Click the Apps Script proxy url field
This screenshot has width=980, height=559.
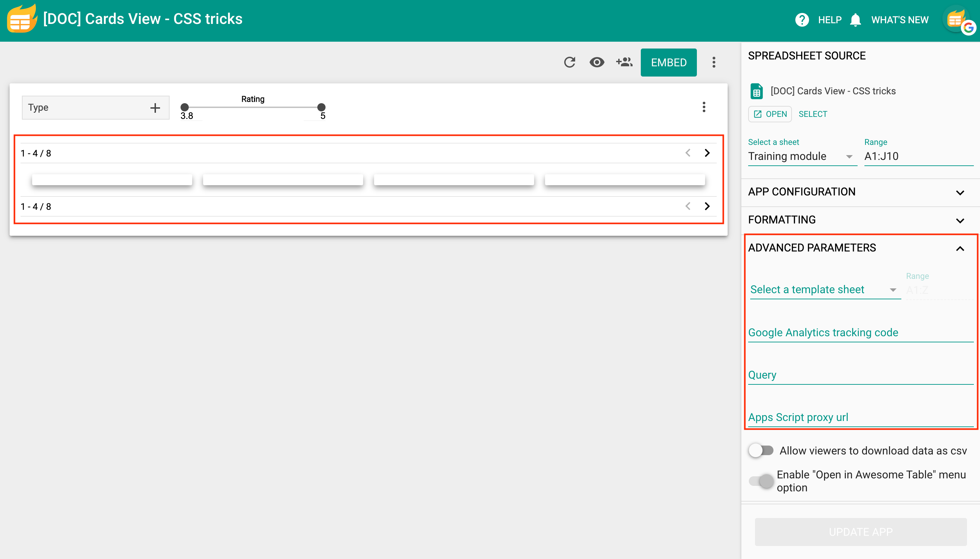tap(861, 417)
